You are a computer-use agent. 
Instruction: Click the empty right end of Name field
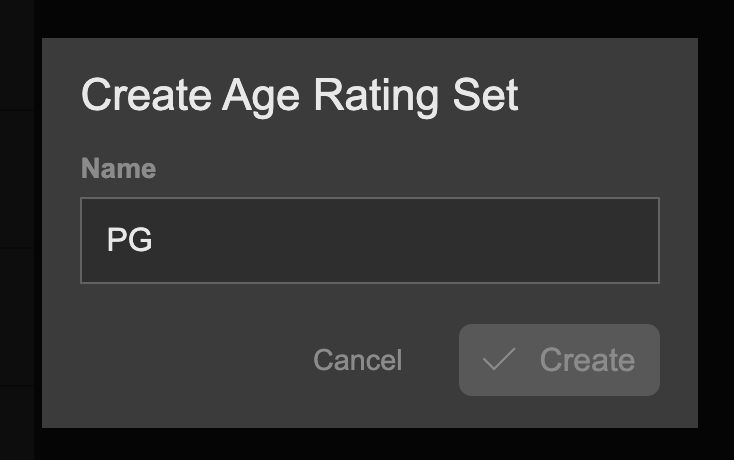click(600, 240)
